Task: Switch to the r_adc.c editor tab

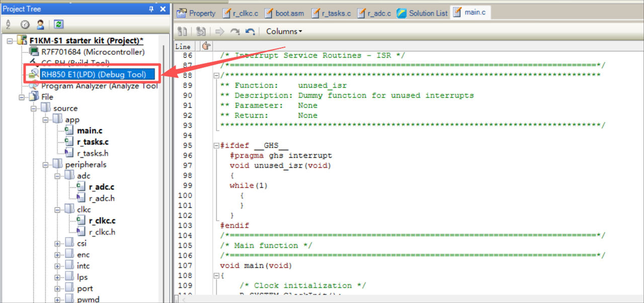Action: 374,13
